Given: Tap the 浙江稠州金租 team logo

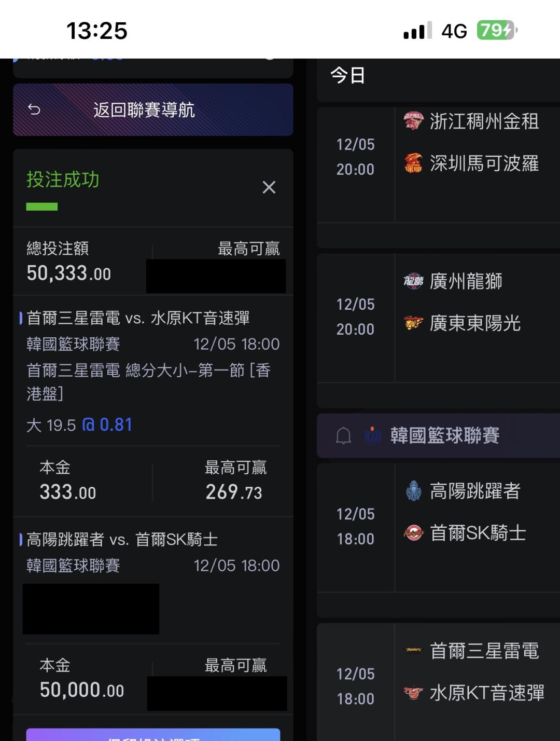Looking at the screenshot, I should pyautogui.click(x=413, y=121).
